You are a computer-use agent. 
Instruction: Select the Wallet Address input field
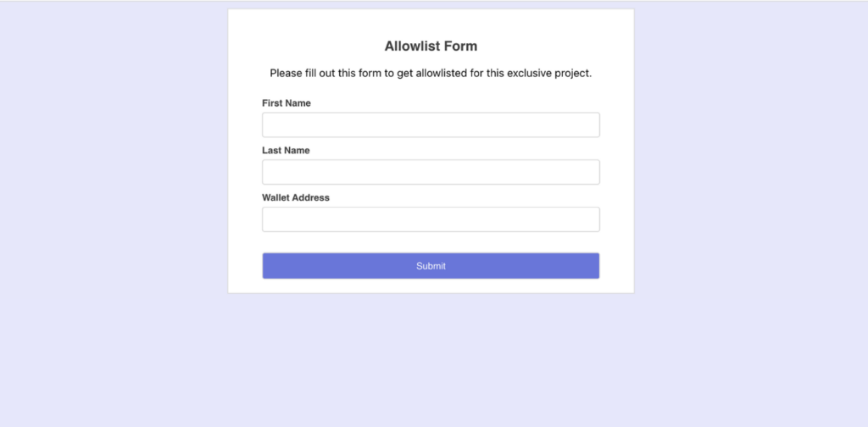431,219
